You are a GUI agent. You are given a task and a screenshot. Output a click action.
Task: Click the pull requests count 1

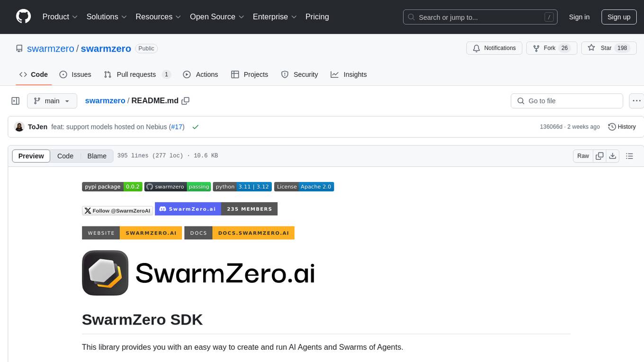tap(166, 74)
